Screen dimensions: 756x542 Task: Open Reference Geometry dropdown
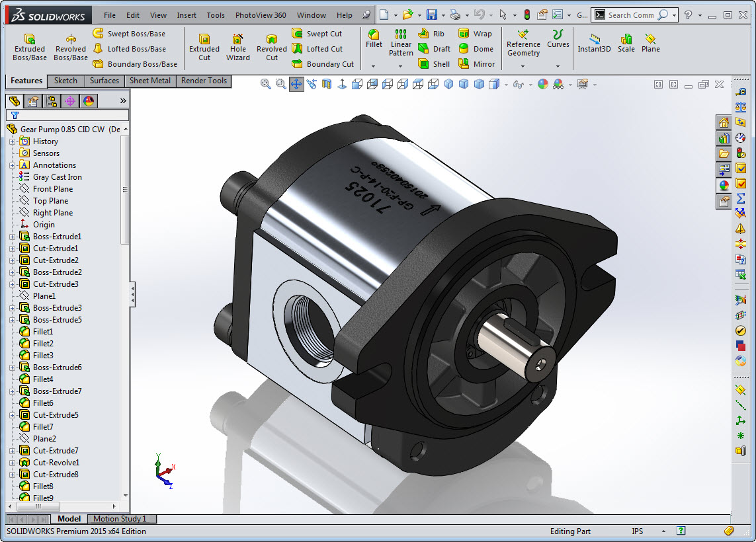[523, 66]
